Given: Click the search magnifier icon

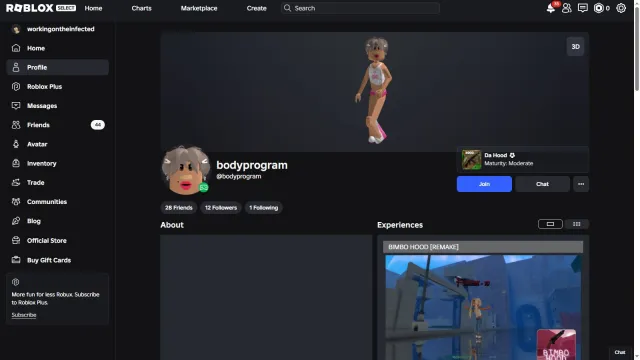Looking at the screenshot, I should coord(287,8).
